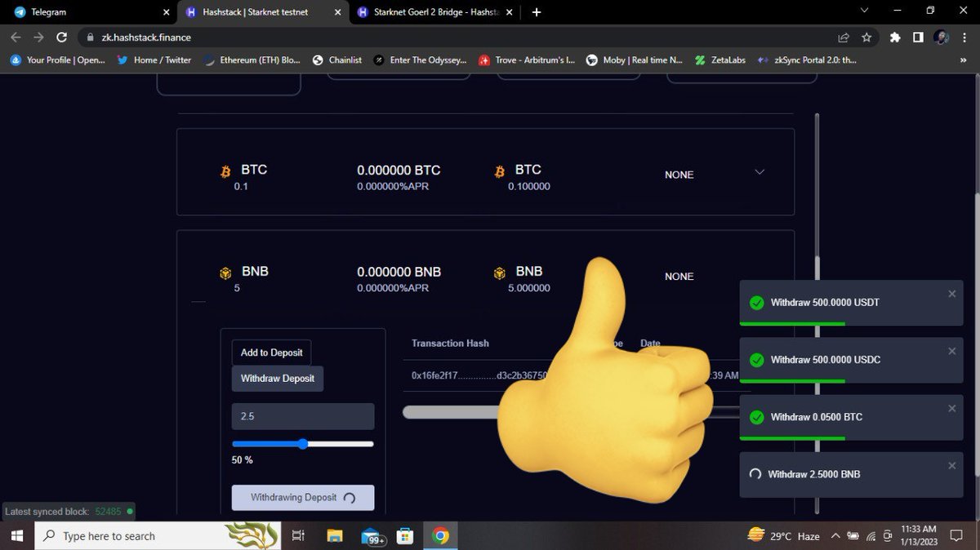This screenshot has width=980, height=550.
Task: Reload the current page
Action: click(x=61, y=38)
